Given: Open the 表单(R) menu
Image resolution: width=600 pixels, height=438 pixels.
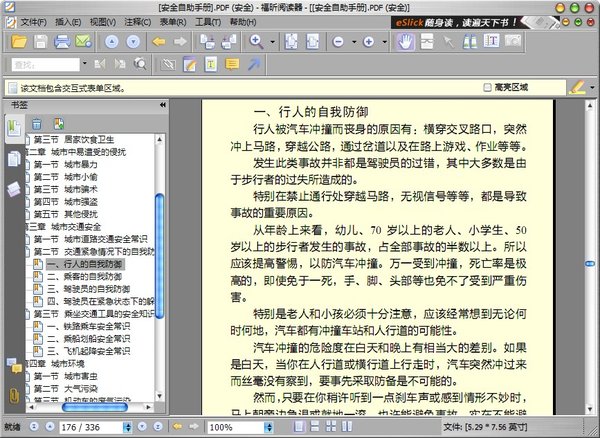Looking at the screenshot, I should (x=173, y=22).
